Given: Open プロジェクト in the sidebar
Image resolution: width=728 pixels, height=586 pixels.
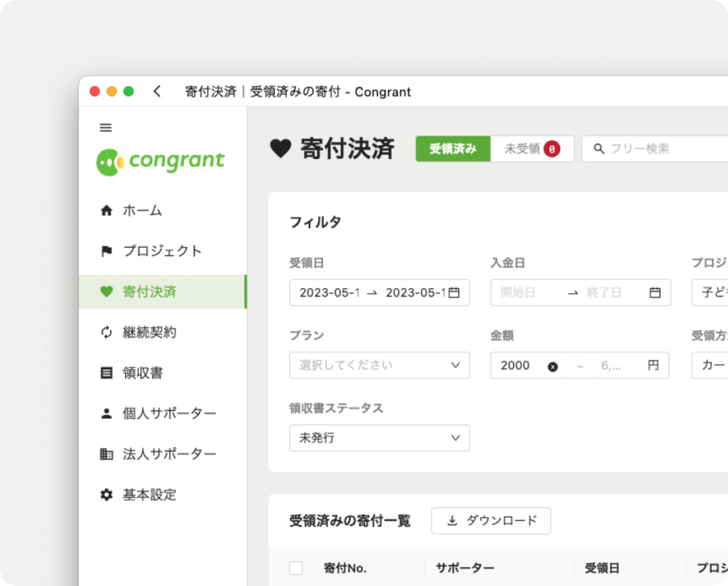Looking at the screenshot, I should (162, 251).
